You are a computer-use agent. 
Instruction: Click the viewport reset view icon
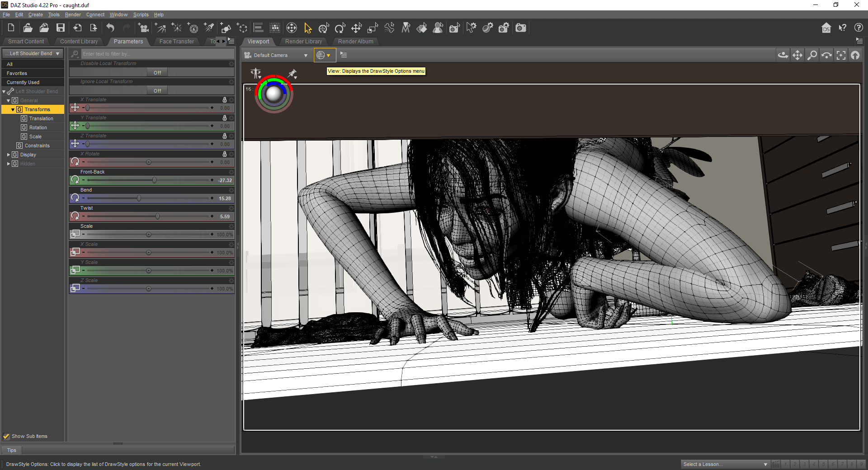point(855,55)
